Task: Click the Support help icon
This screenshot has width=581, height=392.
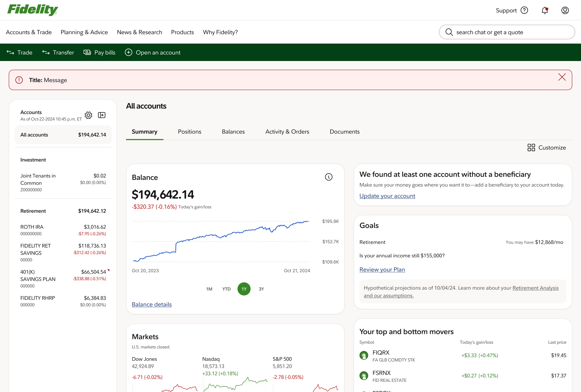Action: (x=525, y=10)
